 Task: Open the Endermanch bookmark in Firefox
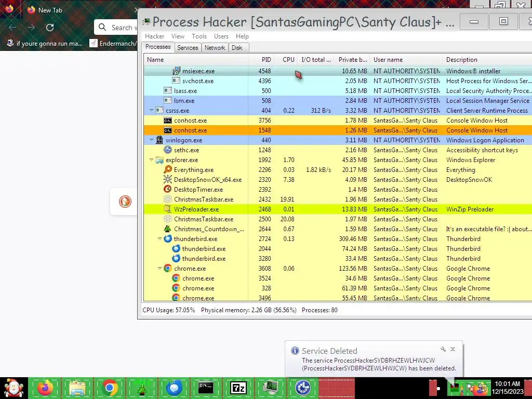click(x=113, y=44)
